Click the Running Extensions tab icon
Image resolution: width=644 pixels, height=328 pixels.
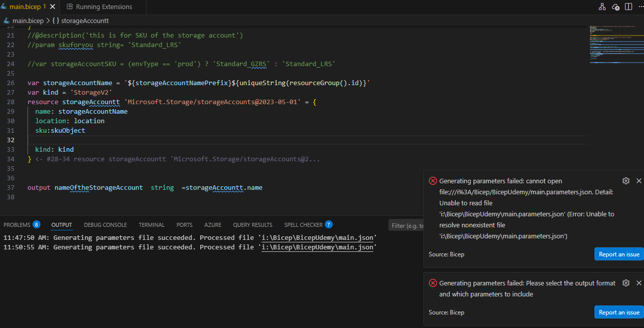point(69,7)
